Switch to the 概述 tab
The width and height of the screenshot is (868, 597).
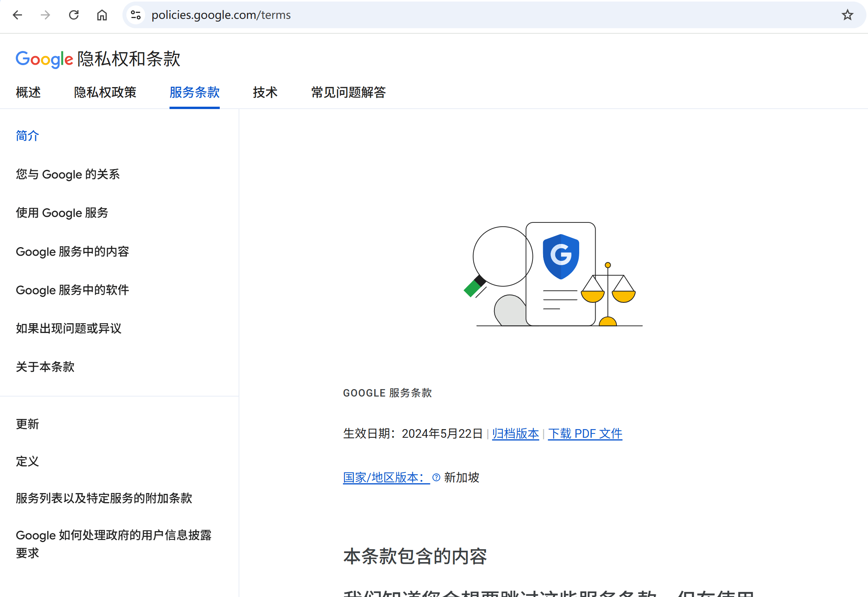point(28,93)
